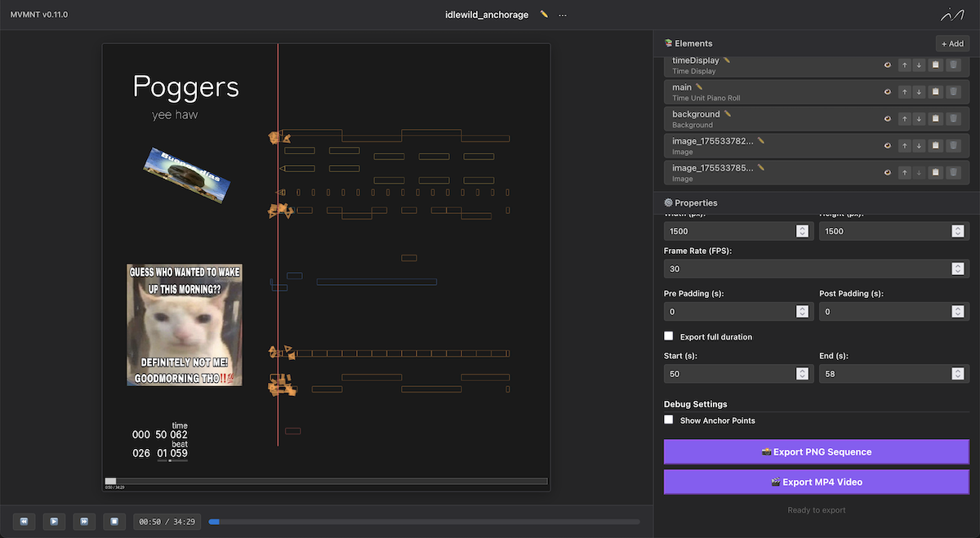Select the cat meme image in preview
The image size is (980, 538).
click(185, 324)
